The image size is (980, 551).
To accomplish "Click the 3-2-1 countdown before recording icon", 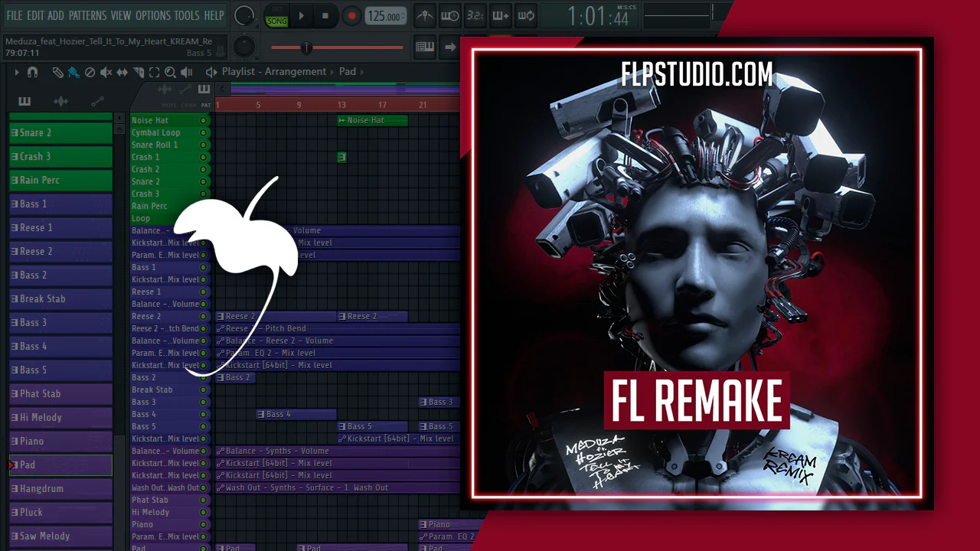I will [475, 15].
